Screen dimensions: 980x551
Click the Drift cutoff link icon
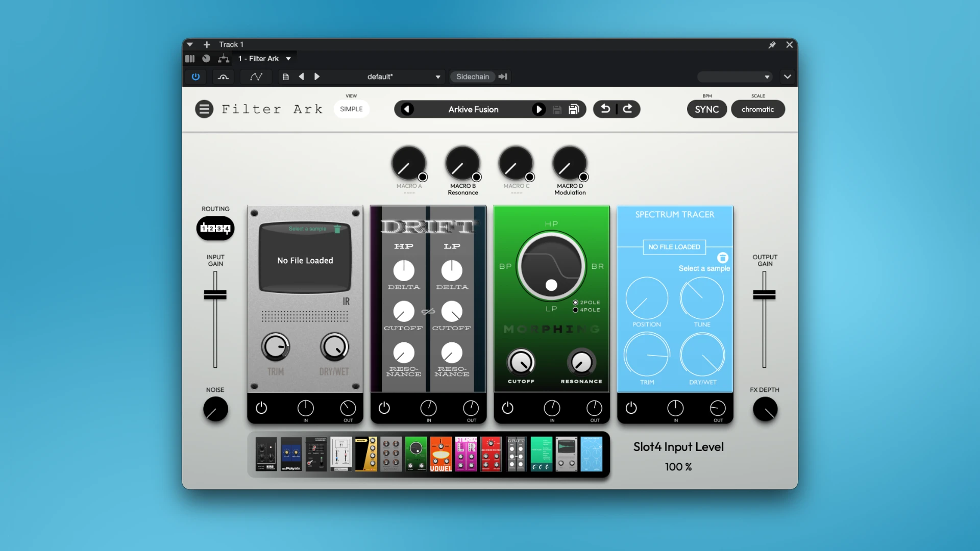[x=428, y=312]
